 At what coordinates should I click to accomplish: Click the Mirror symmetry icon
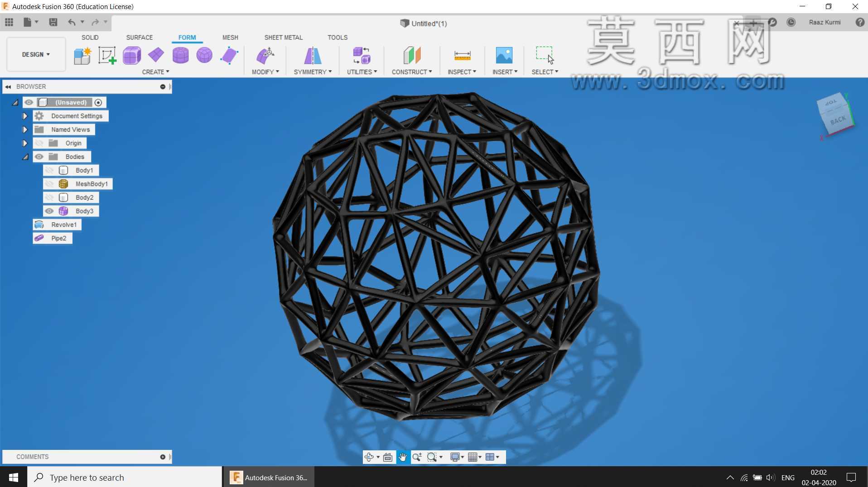pos(313,56)
